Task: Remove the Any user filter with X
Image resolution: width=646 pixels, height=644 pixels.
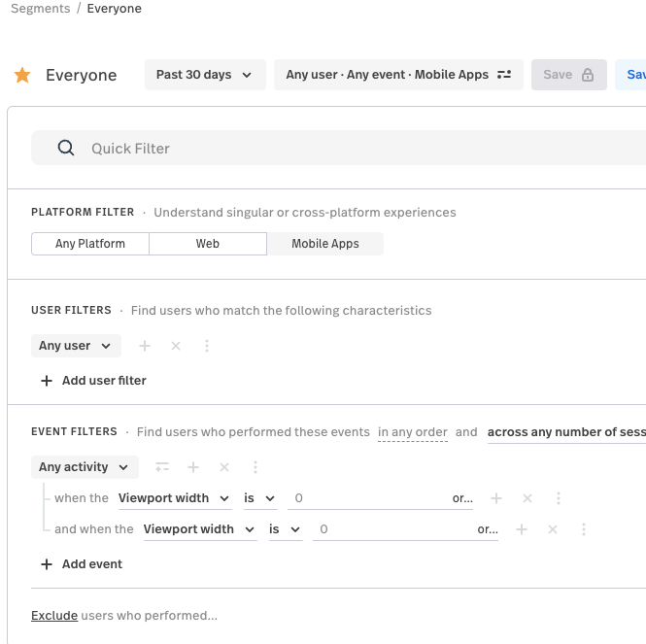Action: [x=176, y=346]
